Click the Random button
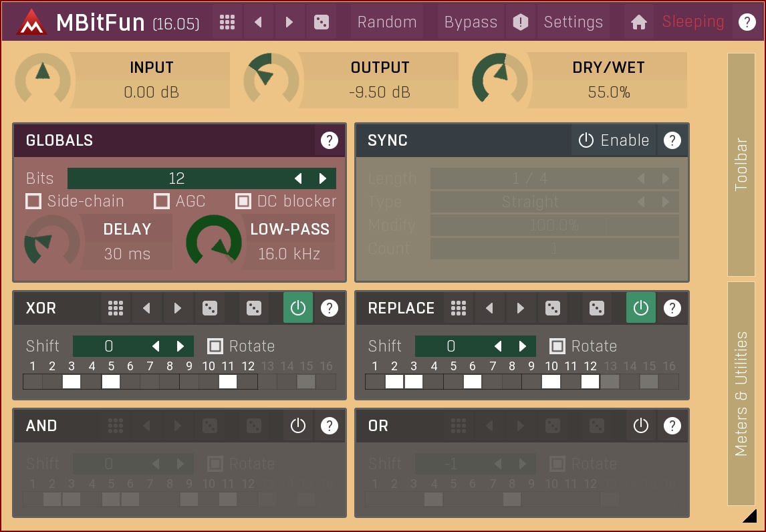766x532 pixels. (387, 22)
